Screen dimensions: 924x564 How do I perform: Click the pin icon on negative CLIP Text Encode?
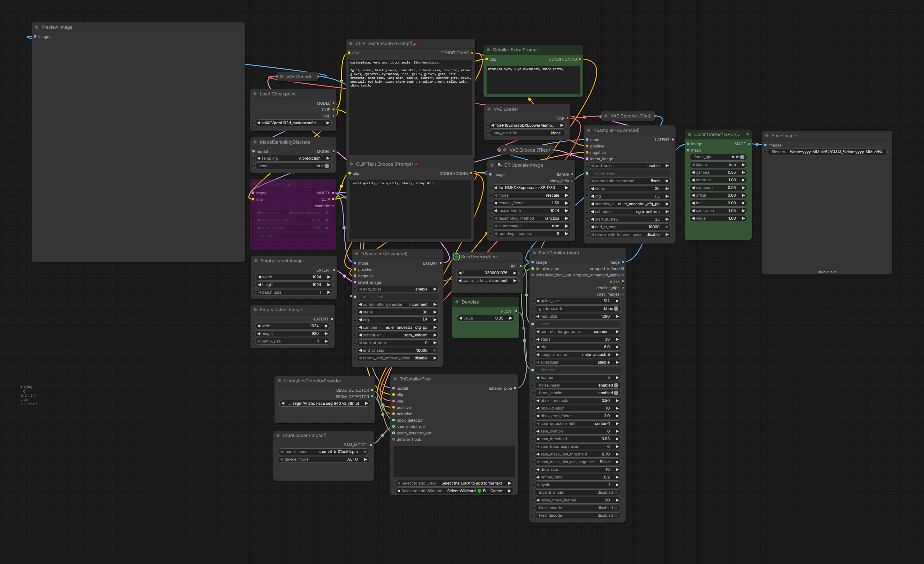pos(416,164)
